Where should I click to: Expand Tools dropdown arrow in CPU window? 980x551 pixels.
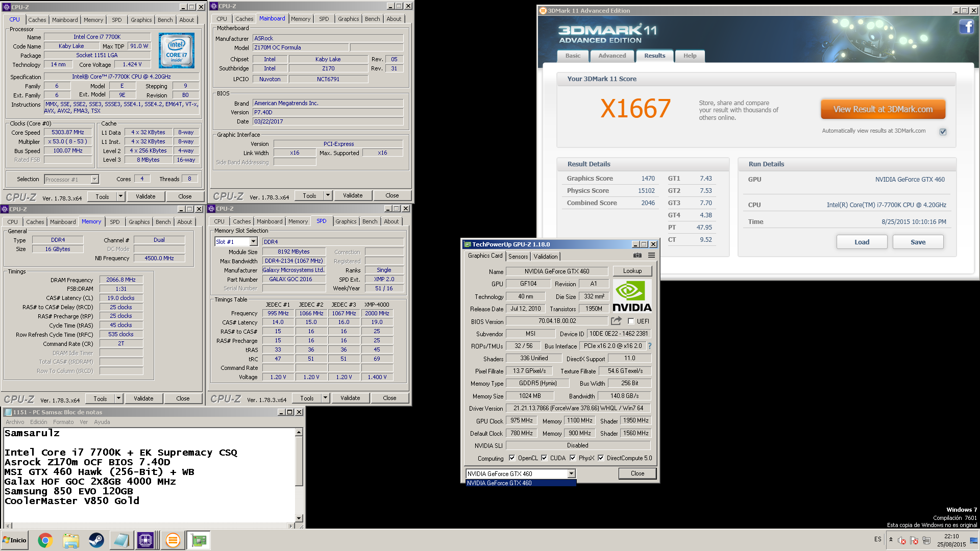(121, 196)
